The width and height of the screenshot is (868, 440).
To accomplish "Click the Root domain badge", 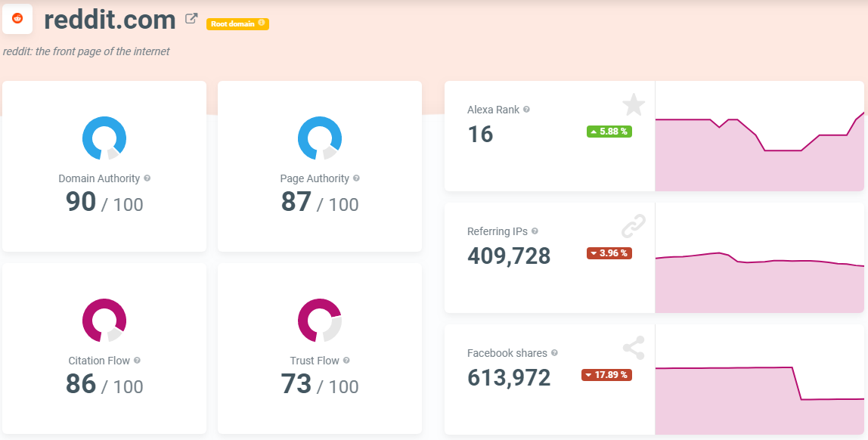I will click(237, 23).
